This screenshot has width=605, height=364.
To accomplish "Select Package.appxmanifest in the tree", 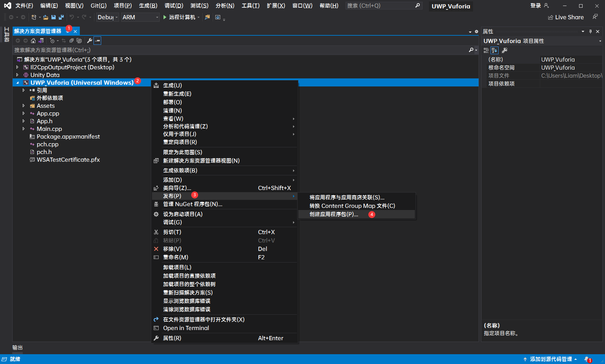I will click(x=68, y=136).
